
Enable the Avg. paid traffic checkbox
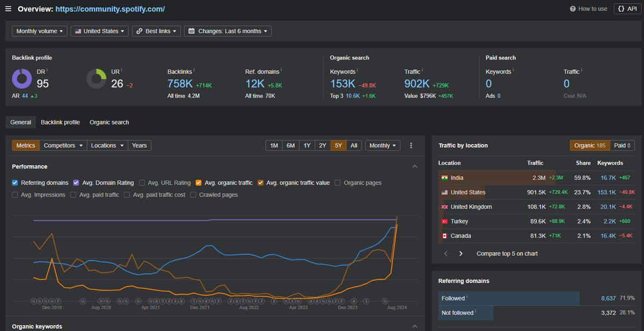coord(74,195)
